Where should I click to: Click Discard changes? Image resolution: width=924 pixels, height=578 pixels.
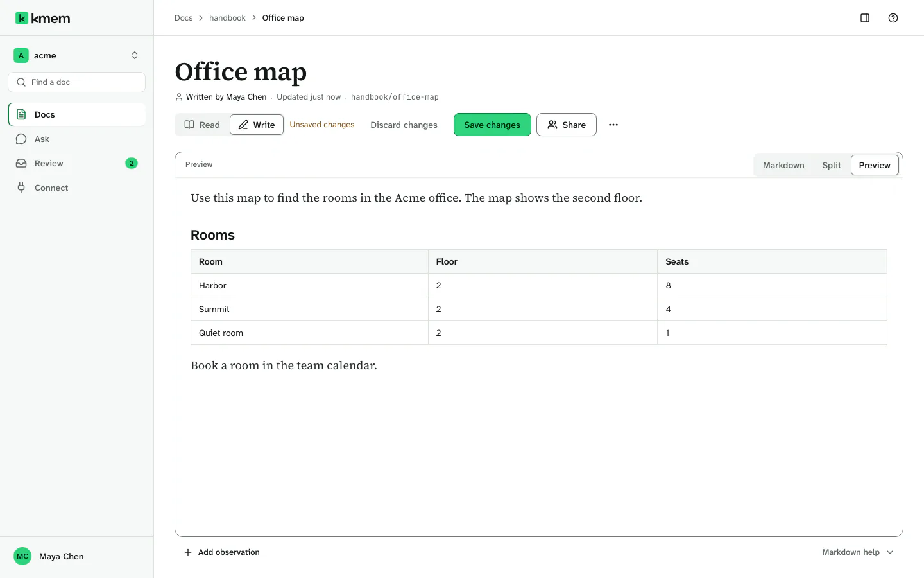(x=404, y=125)
